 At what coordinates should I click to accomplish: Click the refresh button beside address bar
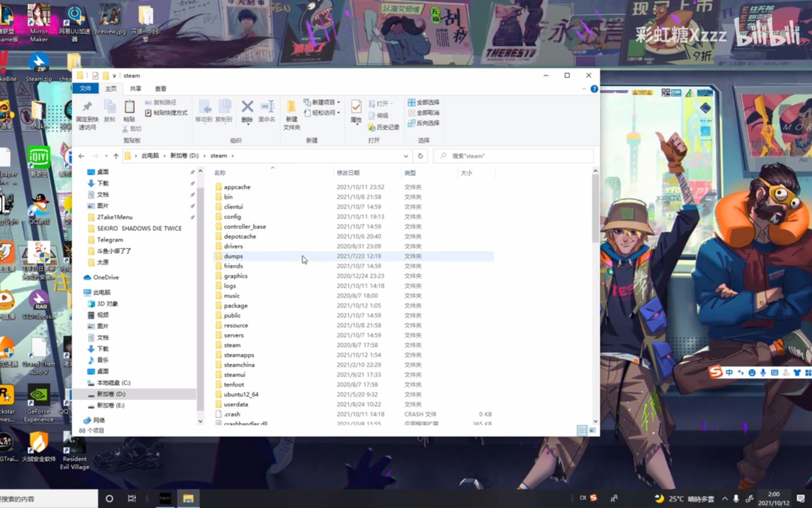point(420,156)
